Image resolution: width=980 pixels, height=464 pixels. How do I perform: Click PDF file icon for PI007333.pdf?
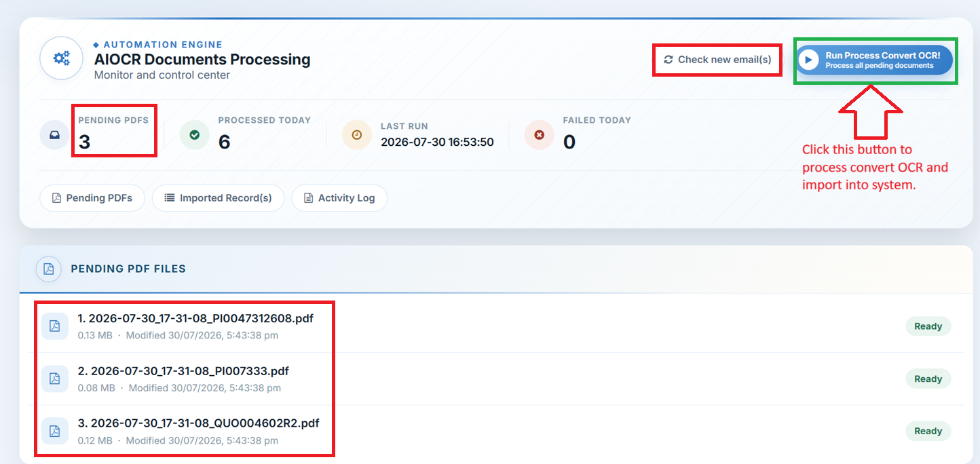click(x=55, y=379)
